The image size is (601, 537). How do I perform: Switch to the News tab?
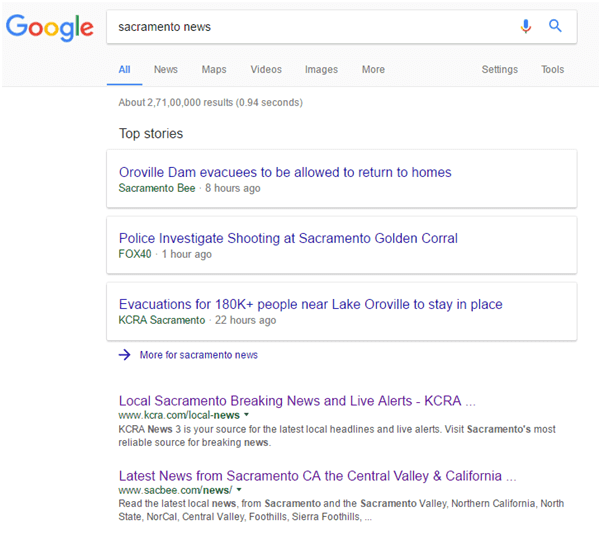(165, 70)
